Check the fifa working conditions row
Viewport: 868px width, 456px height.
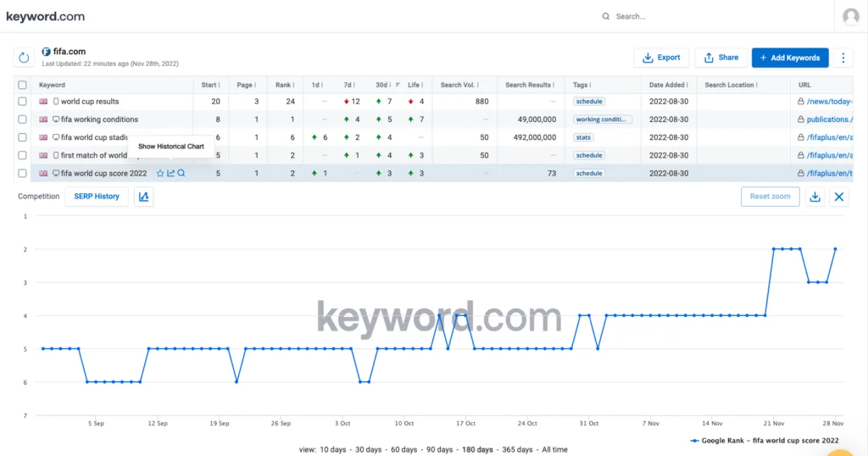click(x=22, y=120)
